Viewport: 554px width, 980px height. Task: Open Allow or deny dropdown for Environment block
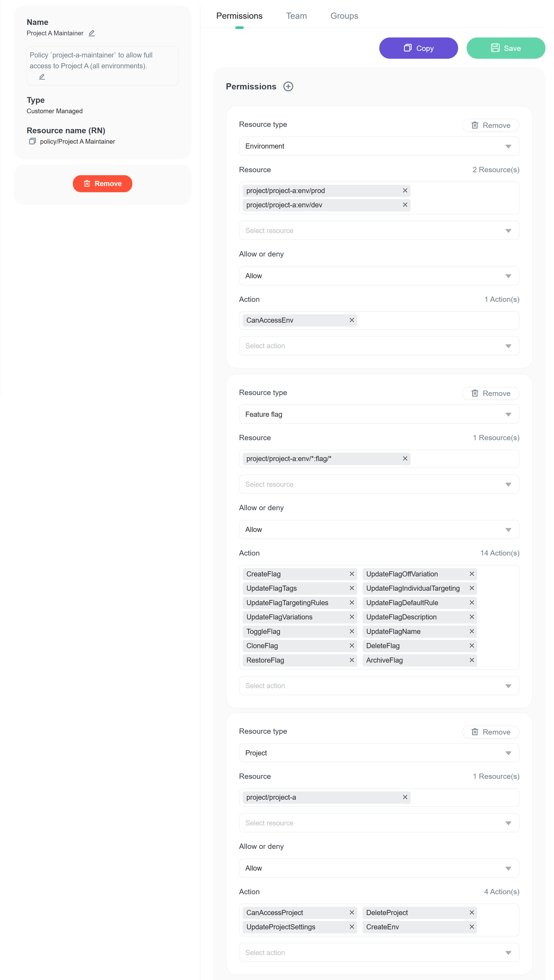coord(378,276)
